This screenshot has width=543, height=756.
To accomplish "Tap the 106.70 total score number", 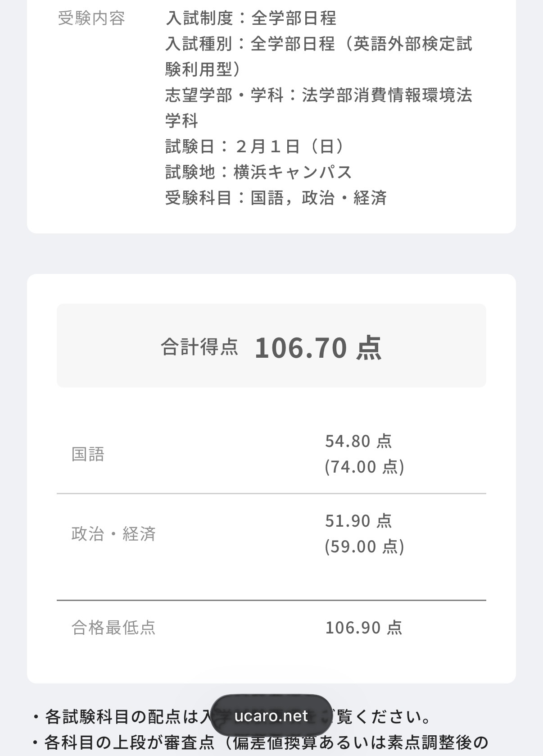I will click(301, 348).
